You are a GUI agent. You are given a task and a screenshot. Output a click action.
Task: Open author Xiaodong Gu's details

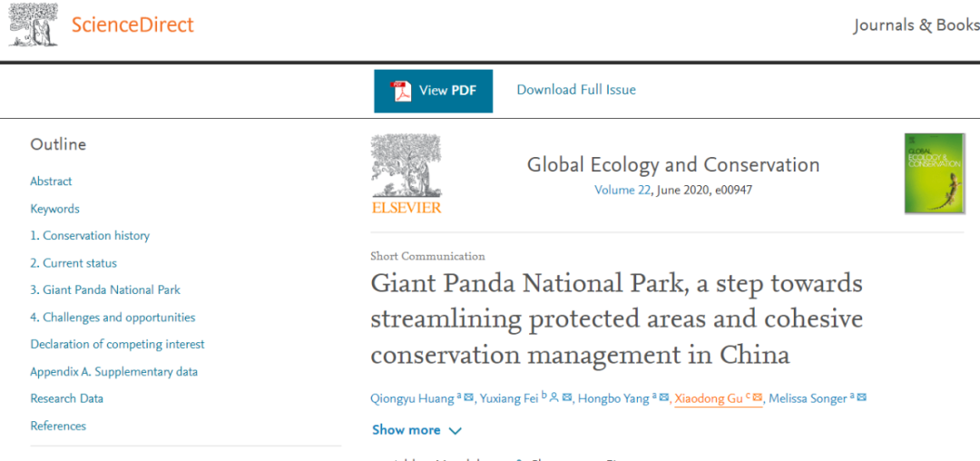pyautogui.click(x=709, y=398)
